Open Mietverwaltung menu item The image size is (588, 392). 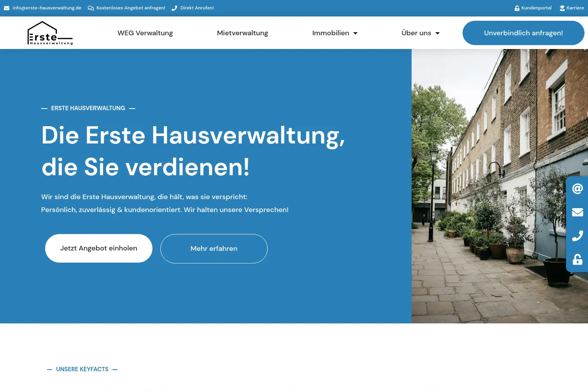pos(243,33)
